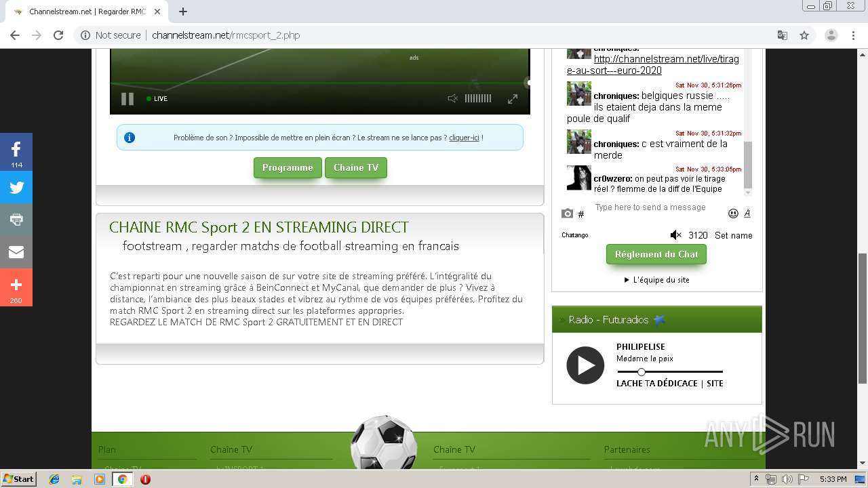Open the Programme button

click(288, 167)
